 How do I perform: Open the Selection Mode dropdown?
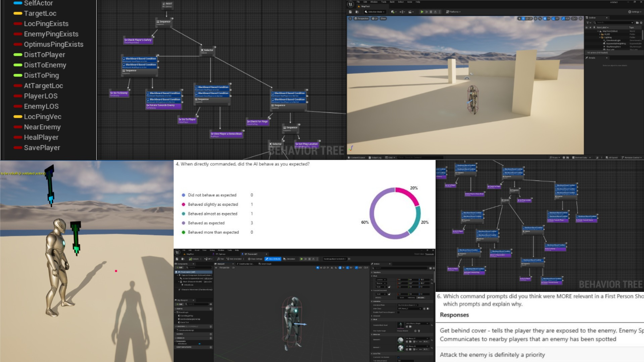[375, 12]
